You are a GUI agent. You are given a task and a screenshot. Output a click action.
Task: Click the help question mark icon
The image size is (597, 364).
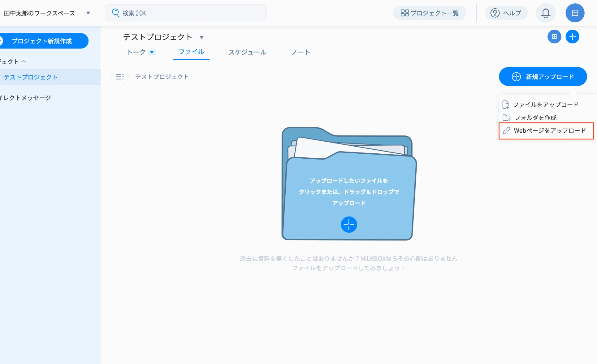[x=495, y=13]
